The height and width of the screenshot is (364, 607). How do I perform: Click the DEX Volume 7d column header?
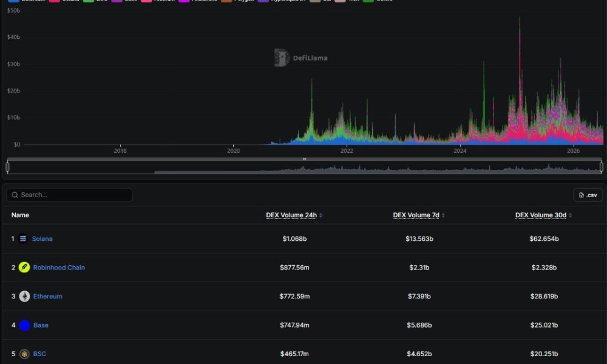pos(416,215)
